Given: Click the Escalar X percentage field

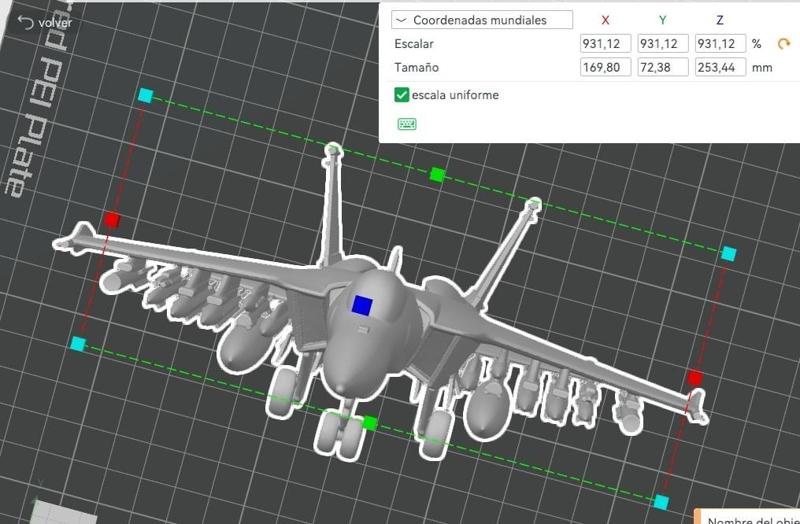Looking at the screenshot, I should coord(605,43).
